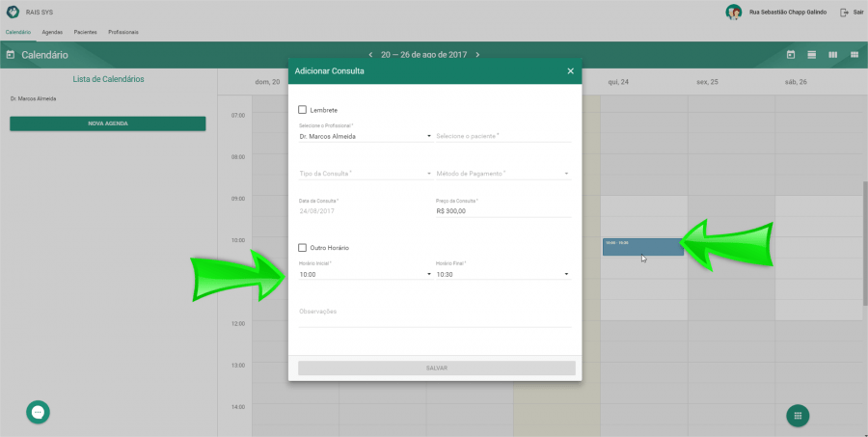Click the page vertical scrollbar
Viewport: 868px width, 437px height.
click(x=865, y=242)
